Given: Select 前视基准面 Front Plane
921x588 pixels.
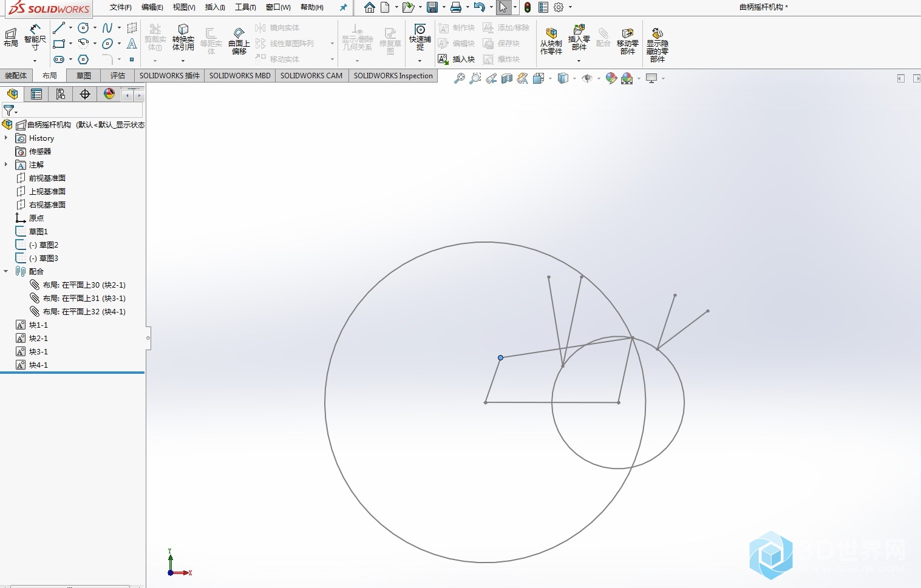Looking at the screenshot, I should [47, 178].
